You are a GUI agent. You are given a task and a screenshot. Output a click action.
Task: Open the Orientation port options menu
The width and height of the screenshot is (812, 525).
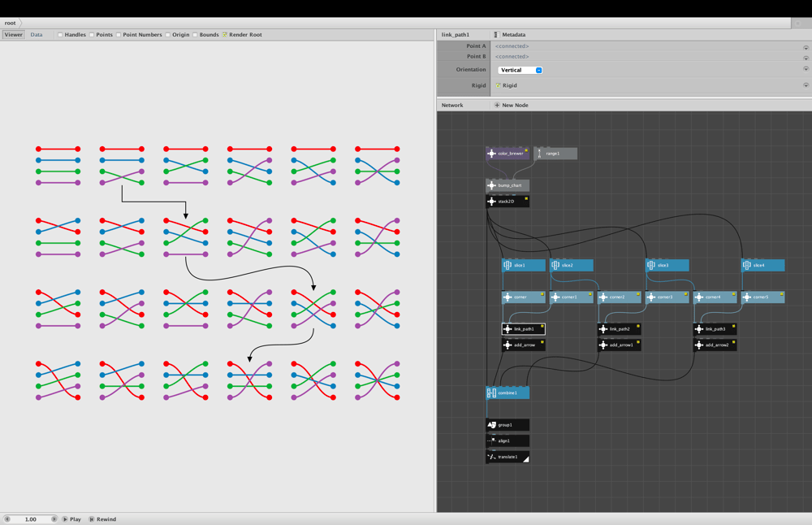point(806,68)
